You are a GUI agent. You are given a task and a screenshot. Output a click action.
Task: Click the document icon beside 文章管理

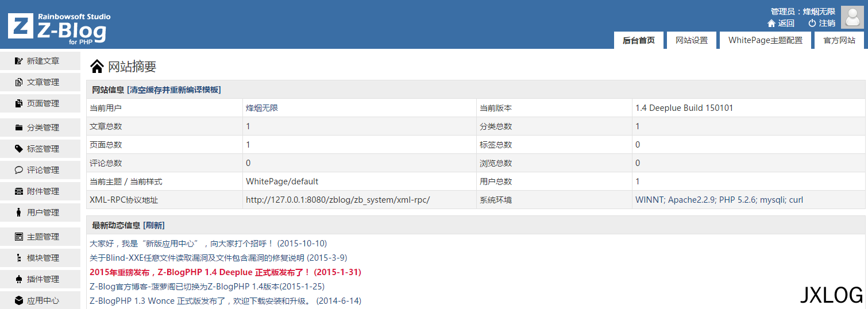click(x=19, y=82)
